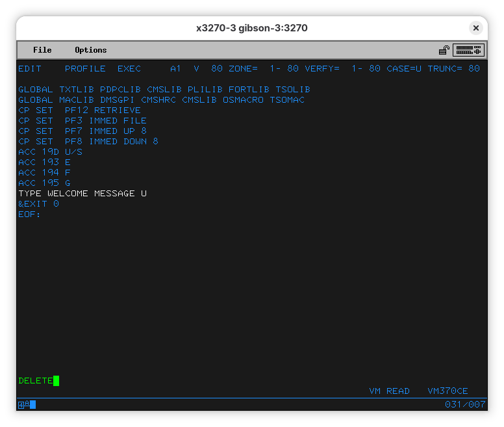Click the ACC 195 G line
Image resolution: width=504 pixels, height=427 pixels.
pyautogui.click(x=44, y=183)
